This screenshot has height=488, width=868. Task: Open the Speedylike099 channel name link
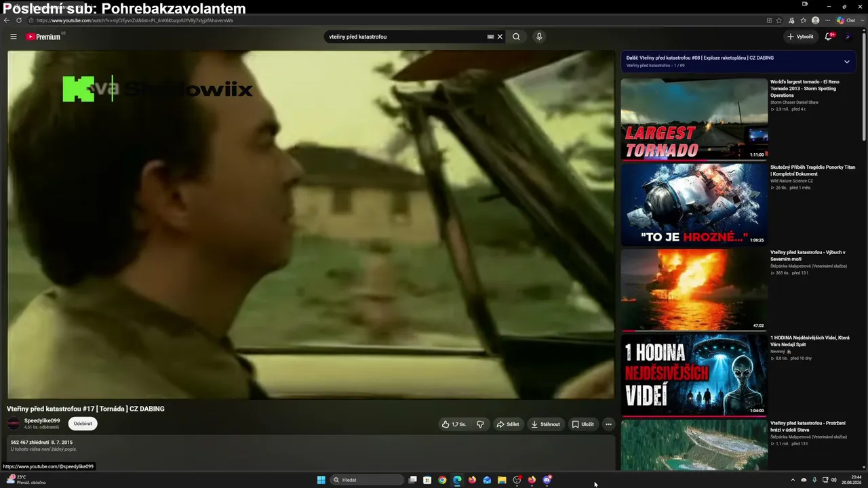[42, 421]
